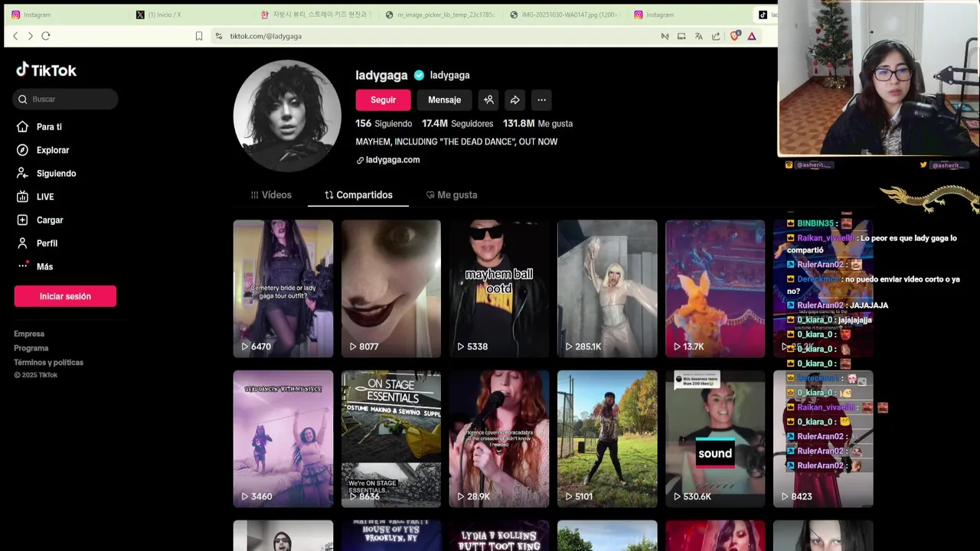Open the Programa footer link
Viewport: 980px width, 551px height.
pos(31,348)
